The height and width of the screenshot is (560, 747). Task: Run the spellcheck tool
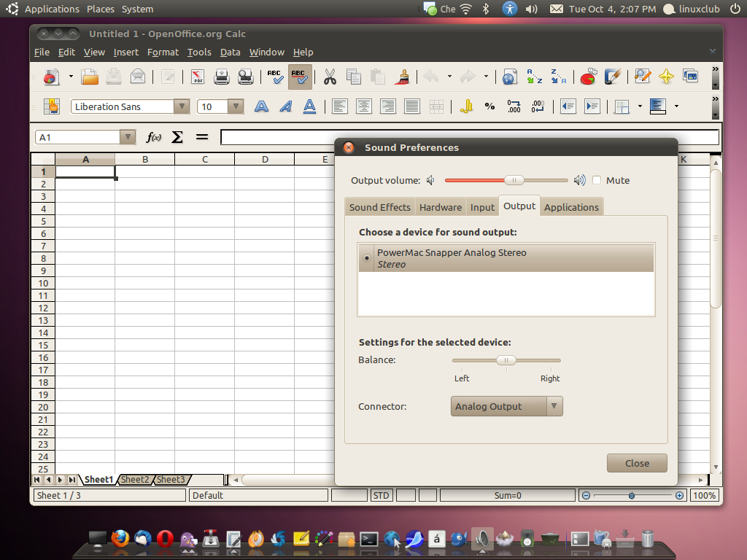[276, 77]
